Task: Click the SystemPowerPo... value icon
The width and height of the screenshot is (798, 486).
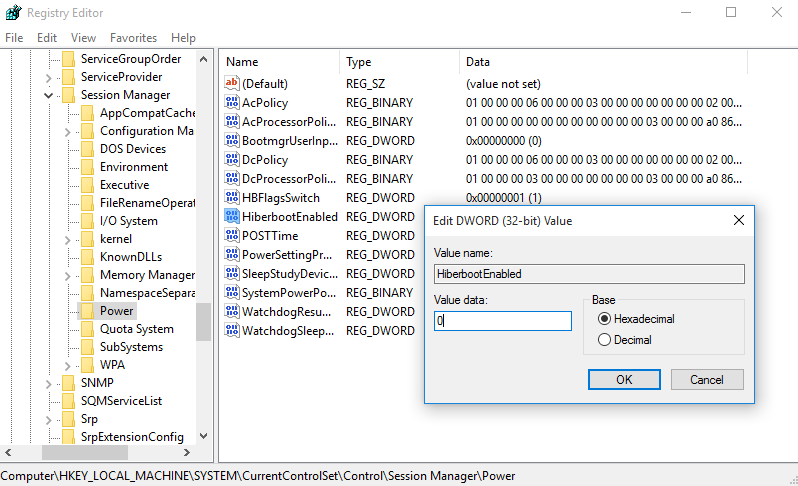Action: point(232,292)
